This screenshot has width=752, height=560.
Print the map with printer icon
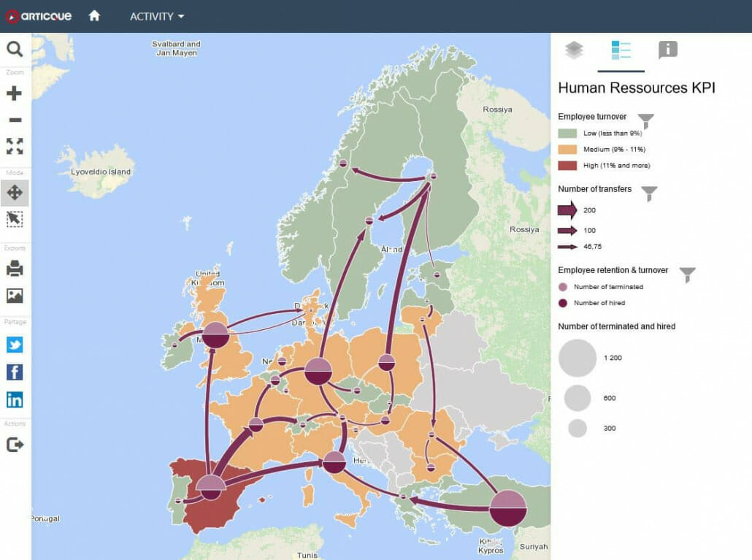[x=15, y=269]
